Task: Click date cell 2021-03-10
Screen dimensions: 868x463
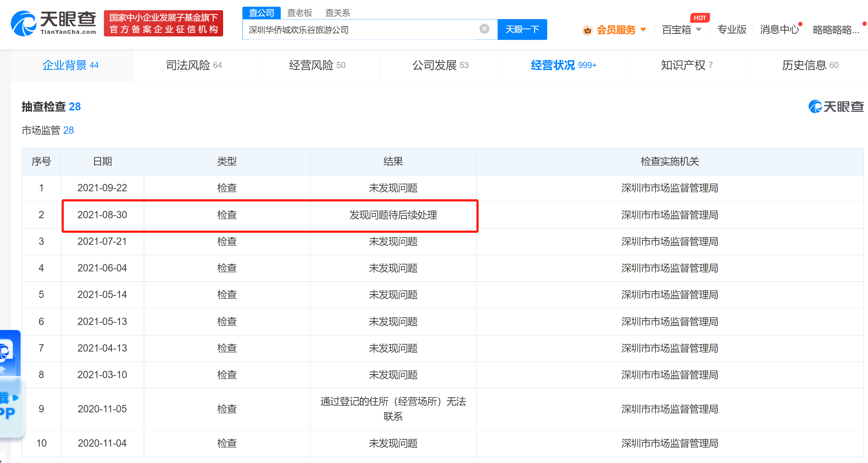Action: click(x=102, y=375)
